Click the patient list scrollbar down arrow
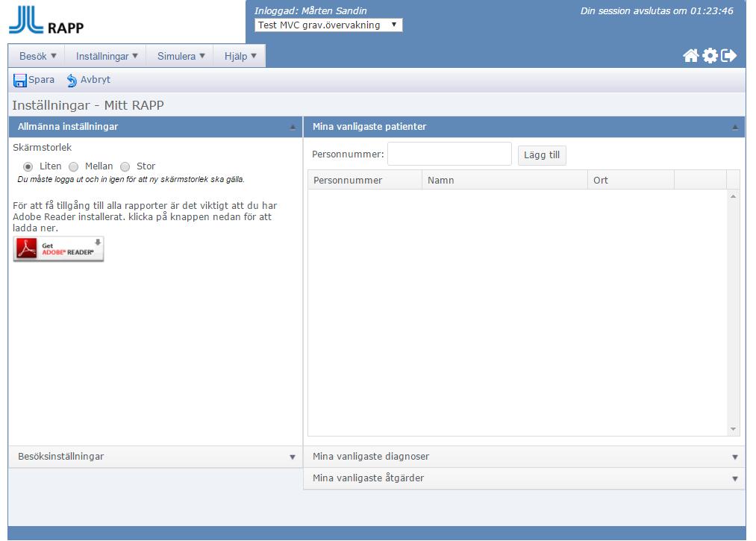This screenshot has width=756, height=541. 733,429
